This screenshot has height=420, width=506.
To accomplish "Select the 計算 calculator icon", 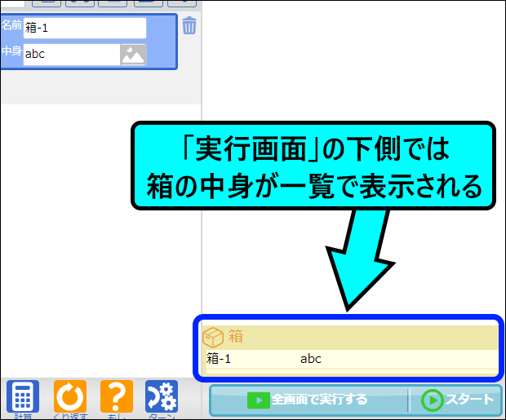I will pos(23,396).
